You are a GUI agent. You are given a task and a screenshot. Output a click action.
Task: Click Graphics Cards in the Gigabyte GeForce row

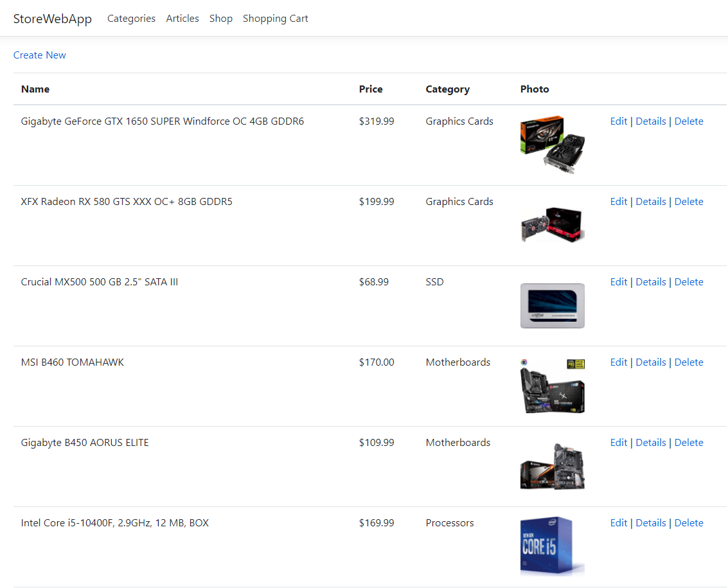pyautogui.click(x=459, y=121)
